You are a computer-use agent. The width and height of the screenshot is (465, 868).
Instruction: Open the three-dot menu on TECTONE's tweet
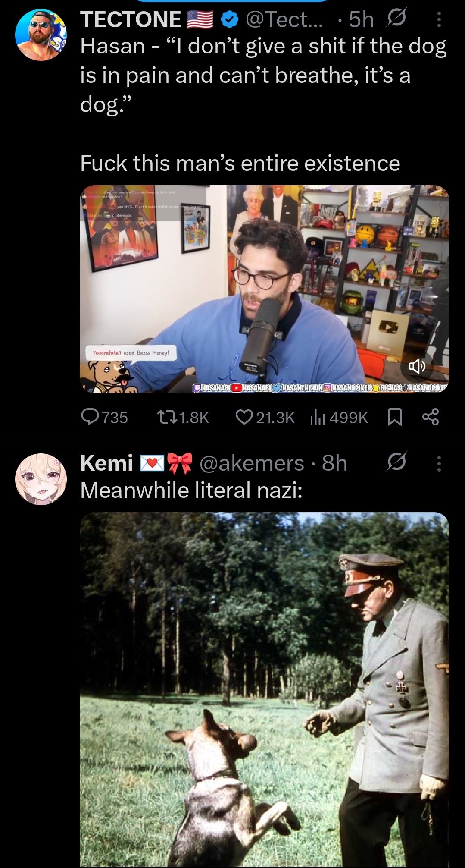click(x=439, y=19)
